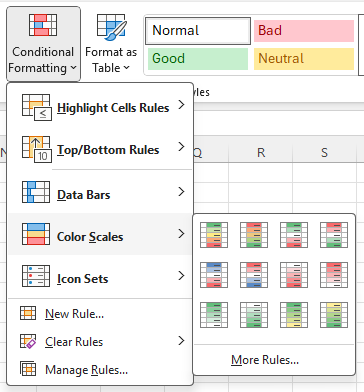The width and height of the screenshot is (364, 392).
Task: Apply the Bad cell style swatch
Action: [x=304, y=31]
